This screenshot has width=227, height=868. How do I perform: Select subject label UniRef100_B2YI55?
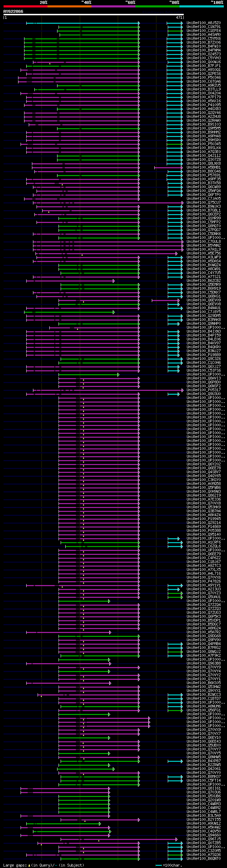pos(204,819)
